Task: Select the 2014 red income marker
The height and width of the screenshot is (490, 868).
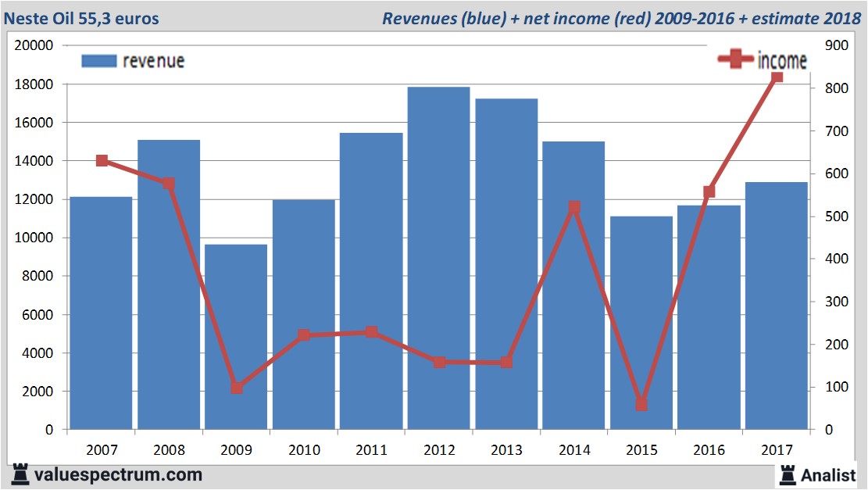Action: (x=574, y=207)
